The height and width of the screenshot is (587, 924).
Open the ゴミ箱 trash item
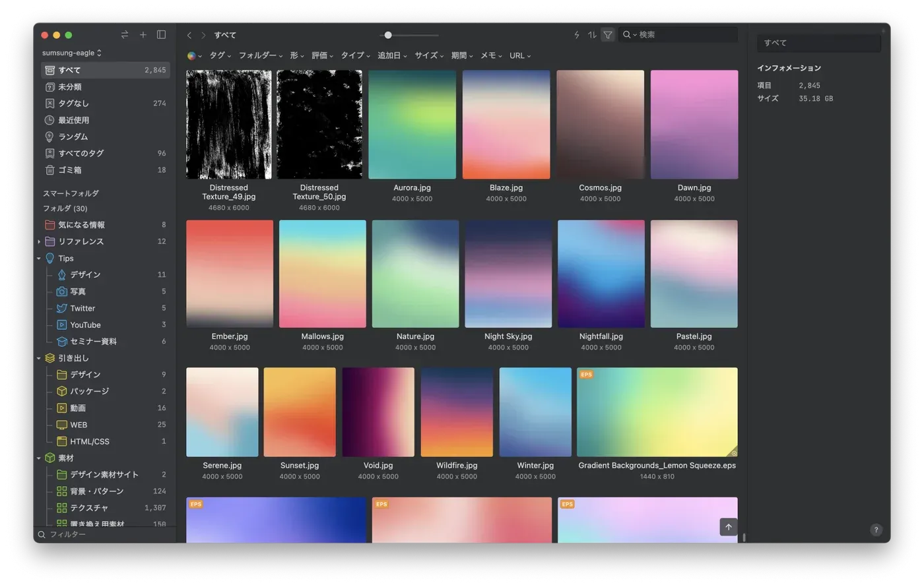(x=106, y=170)
